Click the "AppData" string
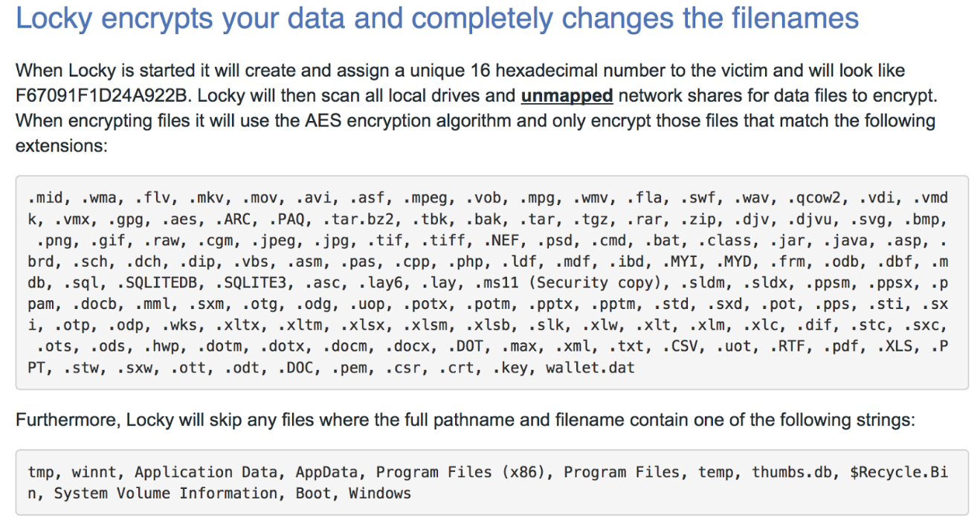Image resolution: width=980 pixels, height=523 pixels. (326, 472)
